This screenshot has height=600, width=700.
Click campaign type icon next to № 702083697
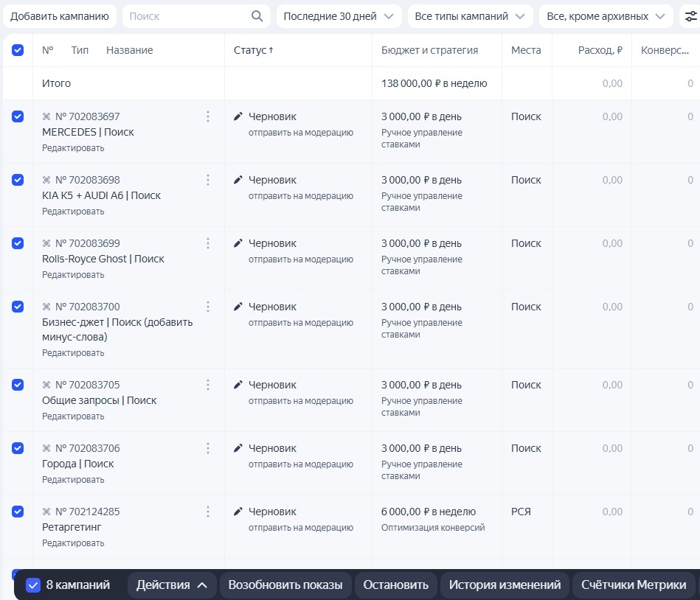pyautogui.click(x=46, y=116)
